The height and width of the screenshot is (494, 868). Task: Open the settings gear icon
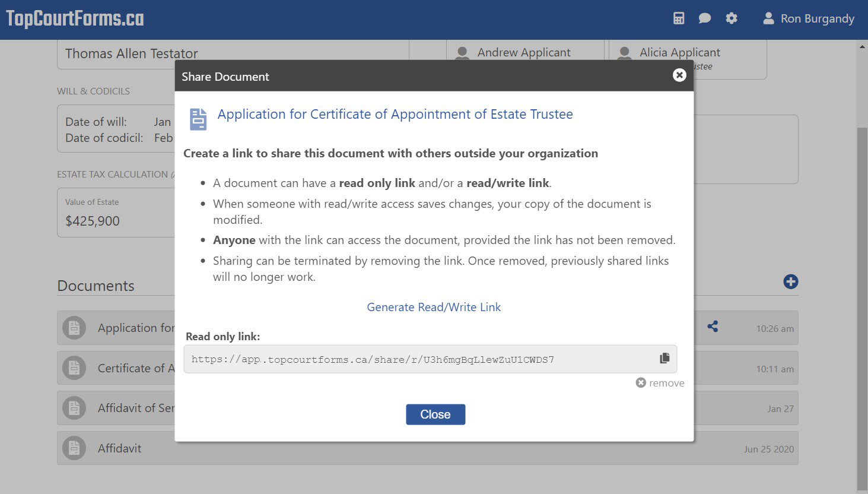pos(732,18)
